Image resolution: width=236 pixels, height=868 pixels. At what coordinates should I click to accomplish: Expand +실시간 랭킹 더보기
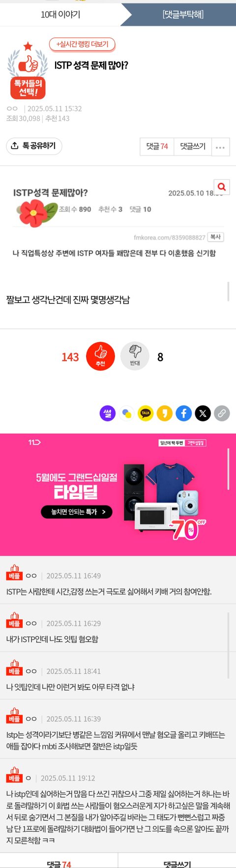(x=82, y=44)
